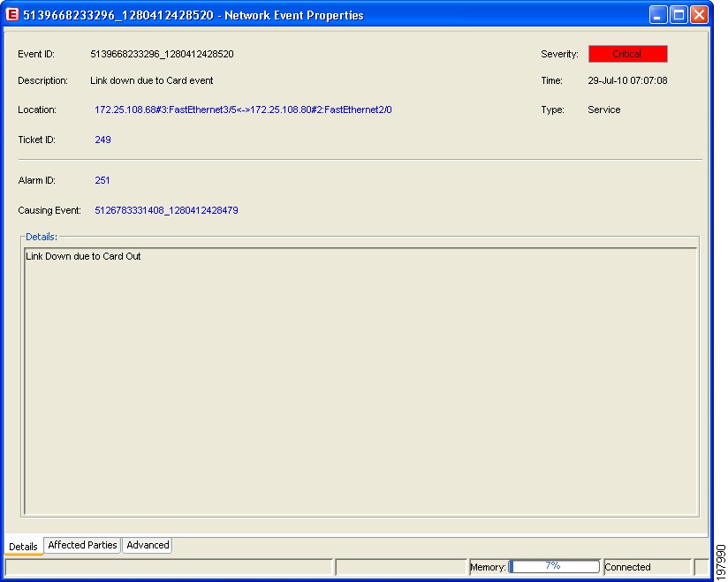This screenshot has height=582, width=728.
Task: Click the text 'Link Down due to Card Out'
Action: (83, 256)
